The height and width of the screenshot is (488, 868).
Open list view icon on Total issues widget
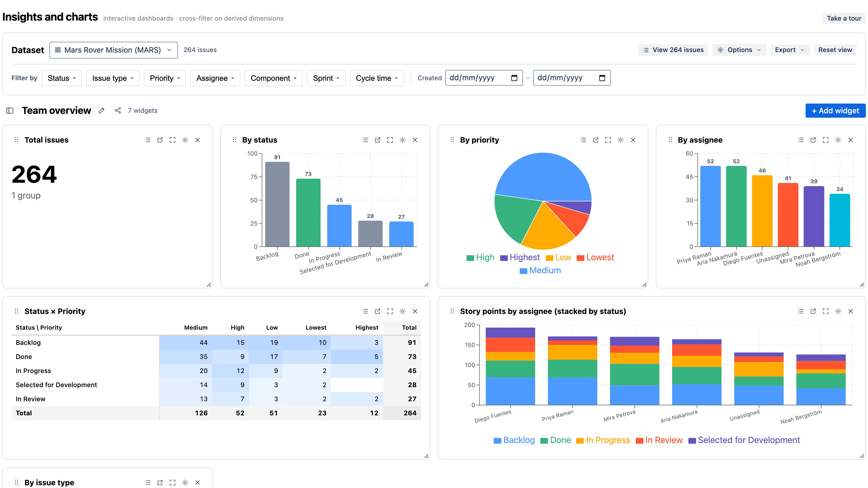148,140
